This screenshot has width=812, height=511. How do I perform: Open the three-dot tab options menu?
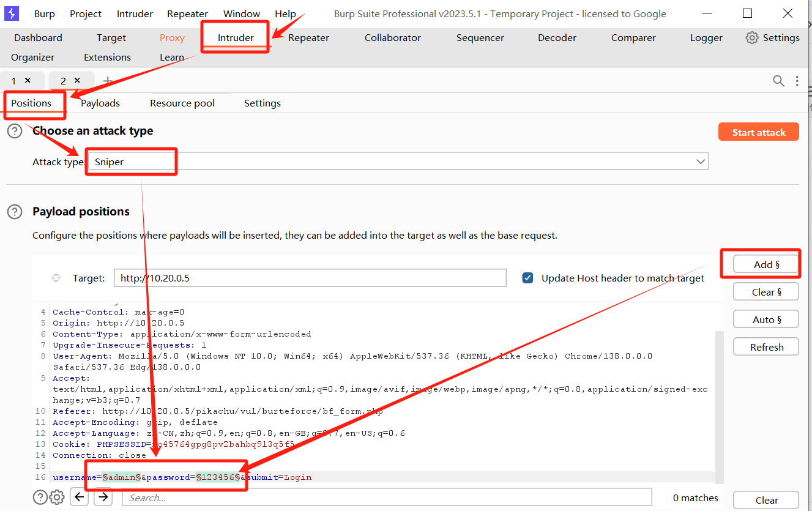(797, 81)
